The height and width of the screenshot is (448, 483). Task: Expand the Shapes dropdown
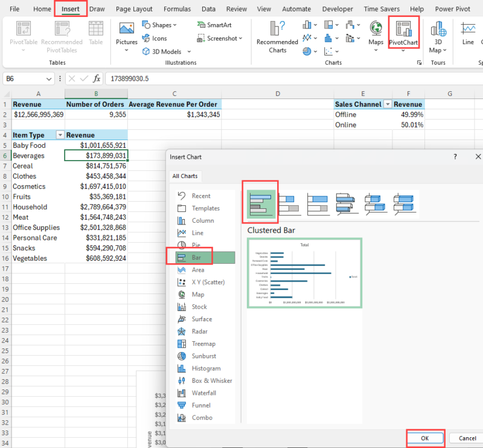pyautogui.click(x=159, y=24)
